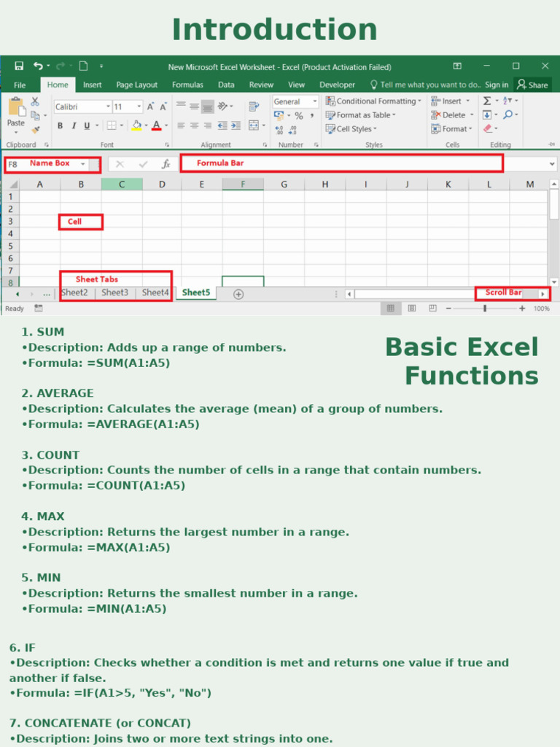Open the Name Box dropdown arrow

coord(83,164)
